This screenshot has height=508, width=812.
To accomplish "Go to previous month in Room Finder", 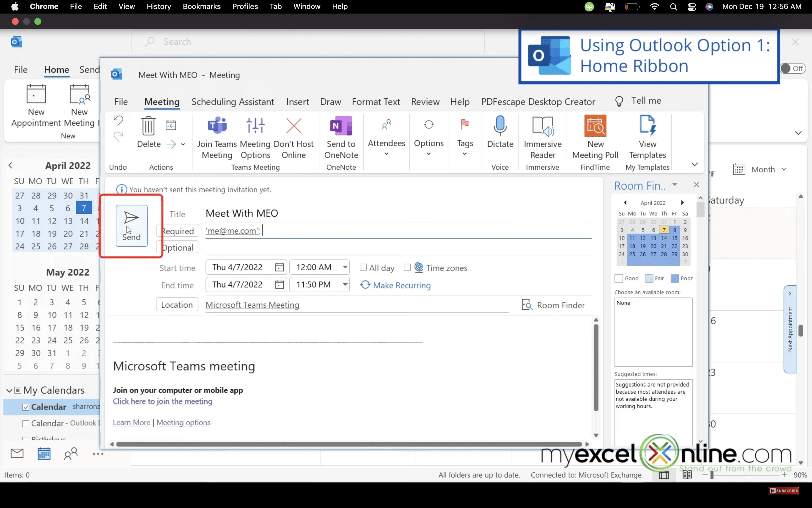I will tap(625, 203).
